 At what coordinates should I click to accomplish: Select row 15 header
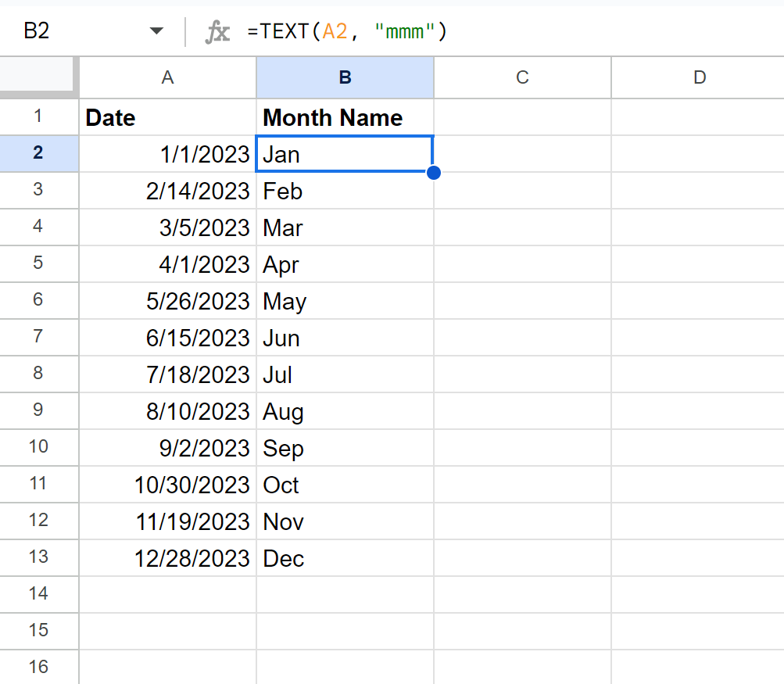click(39, 632)
